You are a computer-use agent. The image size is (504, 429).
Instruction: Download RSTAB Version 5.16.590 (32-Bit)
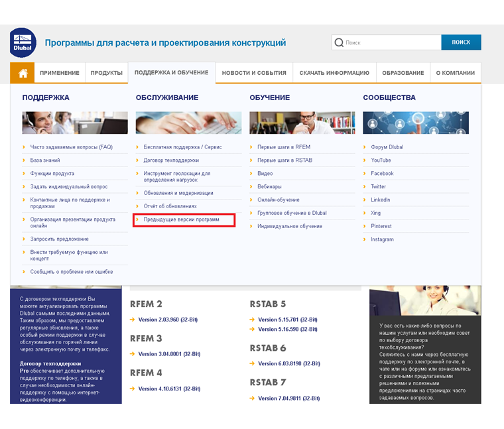point(288,330)
